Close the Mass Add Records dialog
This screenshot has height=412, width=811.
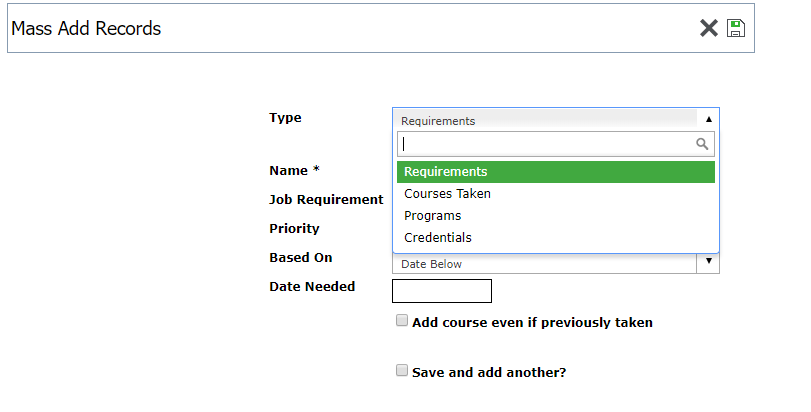click(709, 28)
